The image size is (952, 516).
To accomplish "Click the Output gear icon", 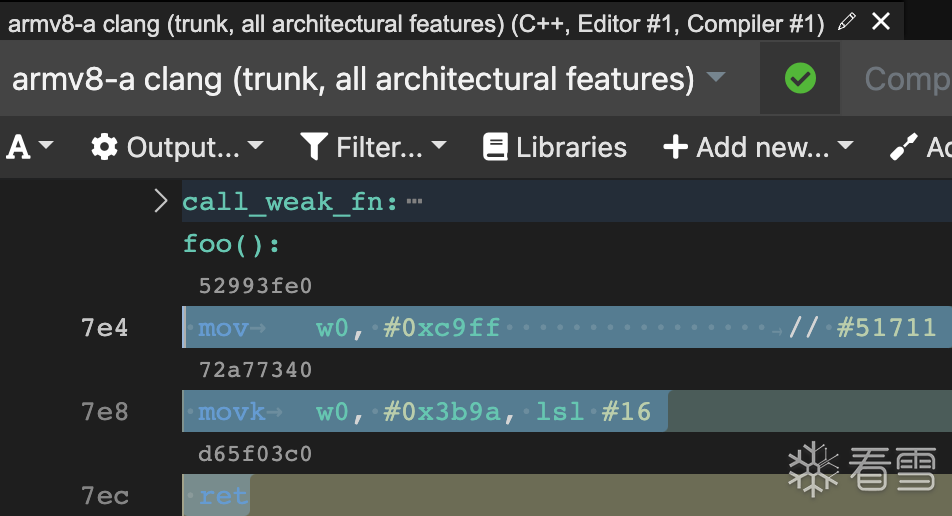I will 104,148.
